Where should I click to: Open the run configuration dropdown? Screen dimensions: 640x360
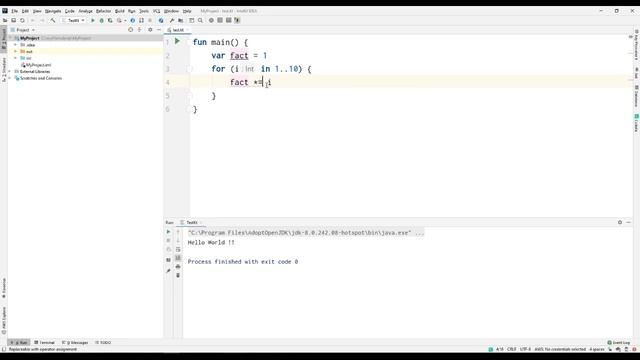pos(74,20)
